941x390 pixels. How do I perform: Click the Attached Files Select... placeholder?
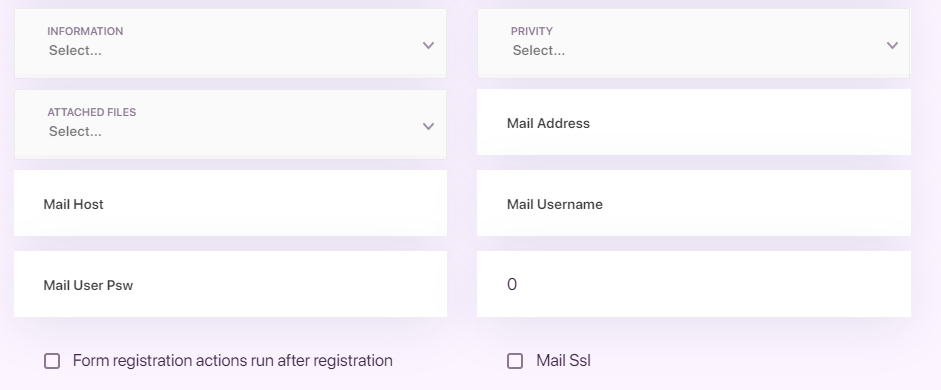coord(75,131)
